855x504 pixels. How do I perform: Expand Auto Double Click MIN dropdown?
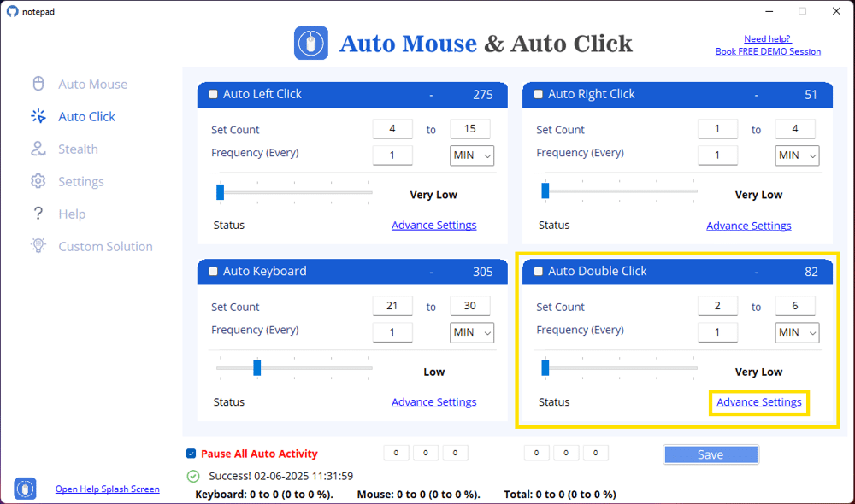click(x=797, y=332)
